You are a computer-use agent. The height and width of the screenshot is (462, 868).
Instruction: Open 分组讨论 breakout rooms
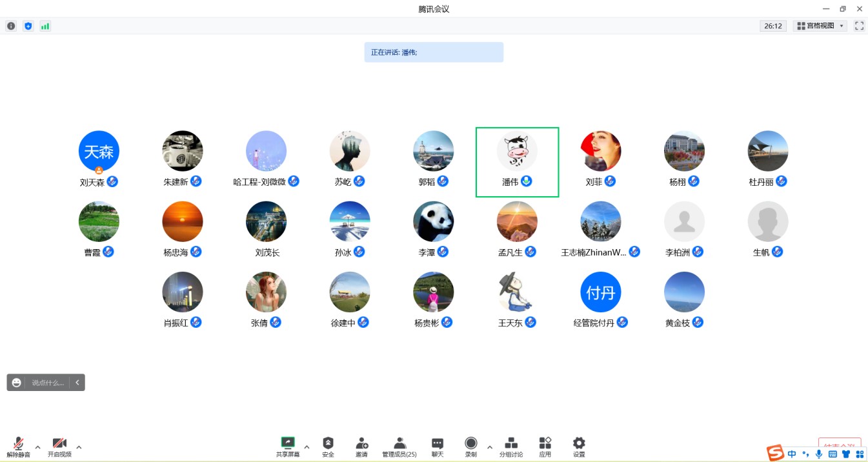(x=511, y=446)
